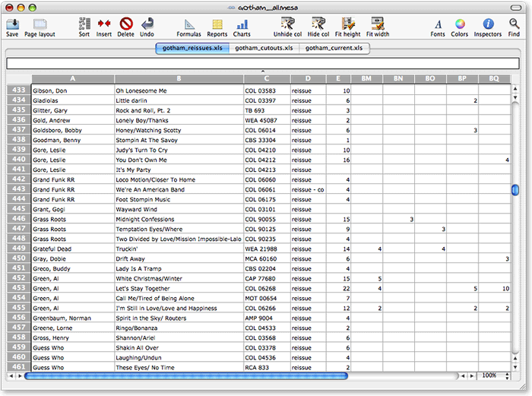The image size is (532, 396).
Task: Click cell "WEA 45087"
Action: pos(267,120)
